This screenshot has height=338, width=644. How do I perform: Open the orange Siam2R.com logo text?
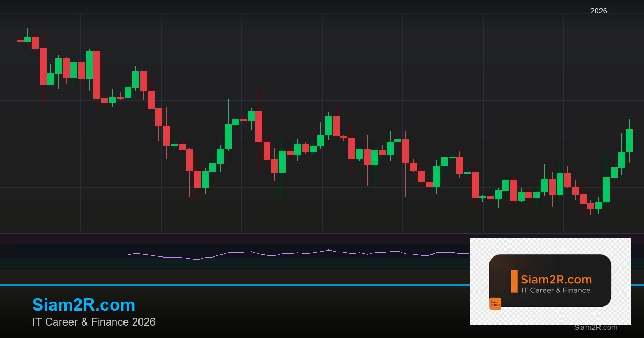click(556, 280)
